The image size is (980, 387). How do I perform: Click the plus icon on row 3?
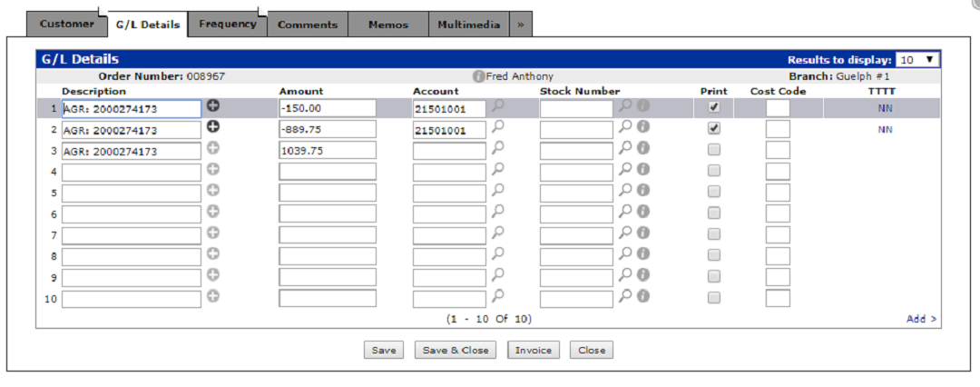pos(213,148)
